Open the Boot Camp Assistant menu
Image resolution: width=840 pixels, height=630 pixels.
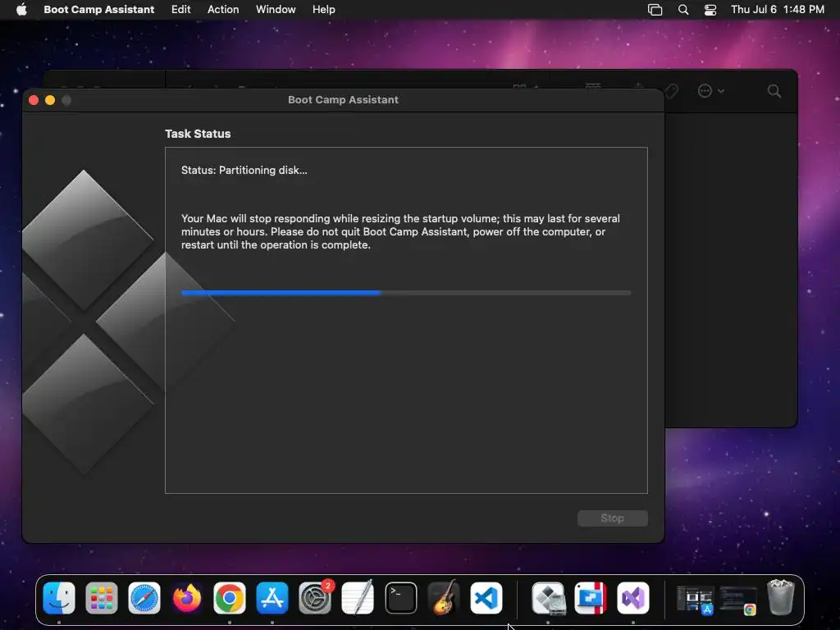click(99, 10)
